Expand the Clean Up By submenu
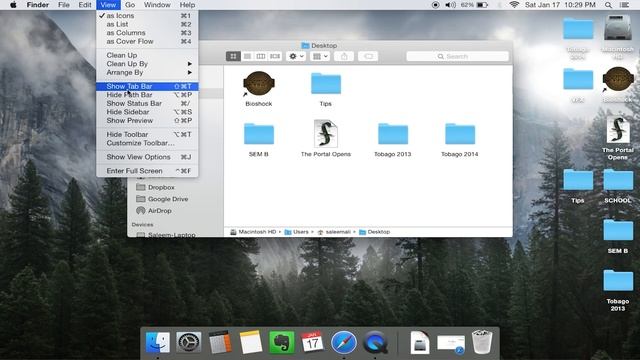Screen dimensions: 640x360 tap(147, 64)
